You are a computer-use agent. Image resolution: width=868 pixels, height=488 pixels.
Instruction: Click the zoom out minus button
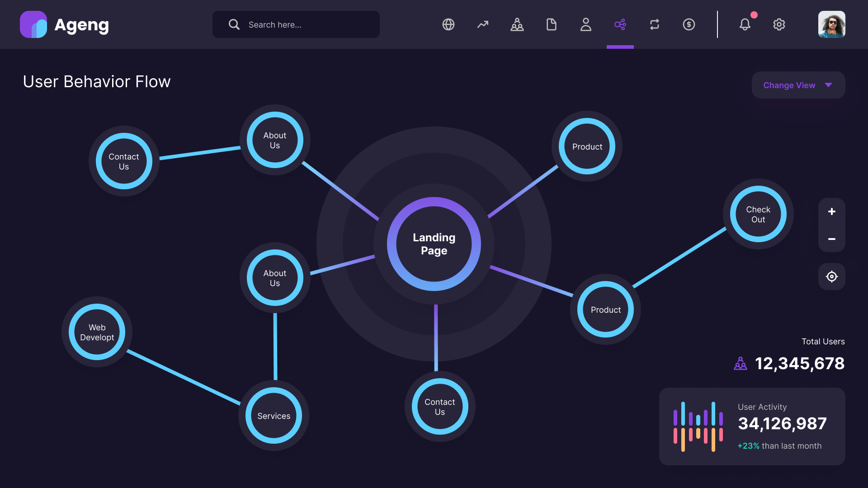click(831, 239)
